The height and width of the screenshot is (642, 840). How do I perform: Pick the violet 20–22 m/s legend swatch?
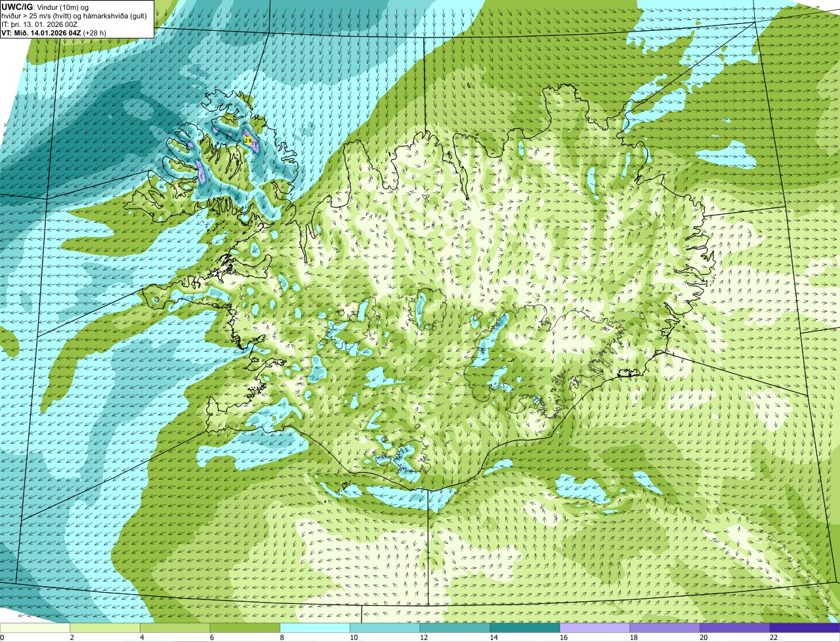click(735, 628)
